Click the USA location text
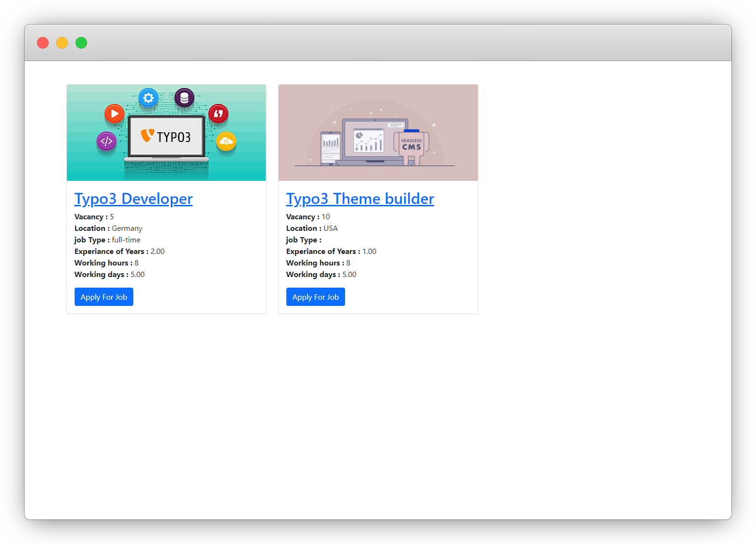756x544 pixels. click(x=331, y=228)
